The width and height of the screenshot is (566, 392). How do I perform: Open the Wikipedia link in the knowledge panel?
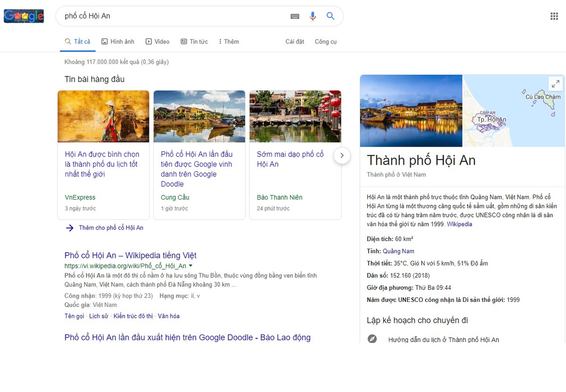pos(458,224)
